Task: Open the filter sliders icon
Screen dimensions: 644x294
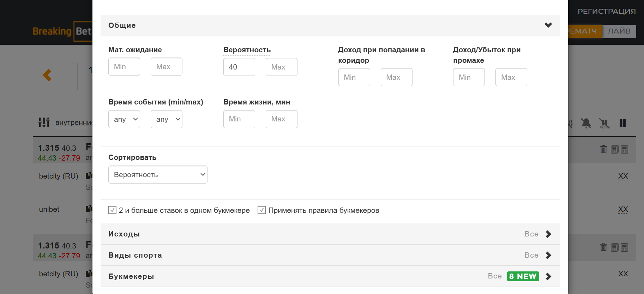Action: [44, 122]
